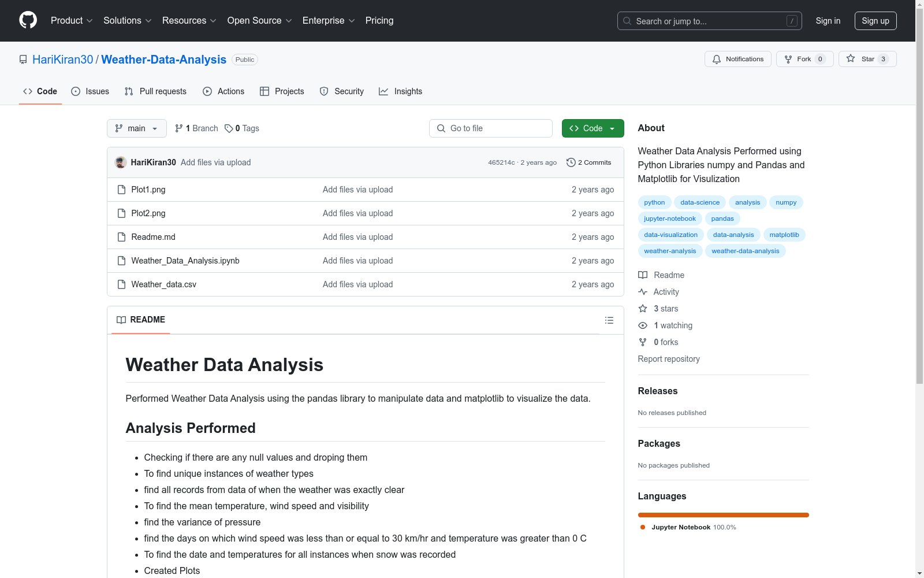Open the green Code dropdown button

[593, 128]
